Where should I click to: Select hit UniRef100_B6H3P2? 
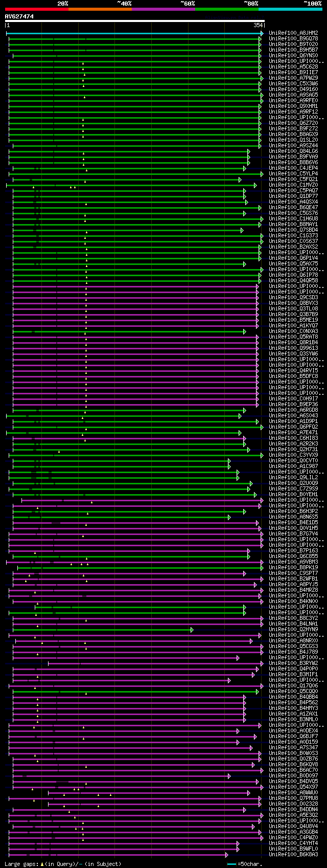tap(293, 511)
